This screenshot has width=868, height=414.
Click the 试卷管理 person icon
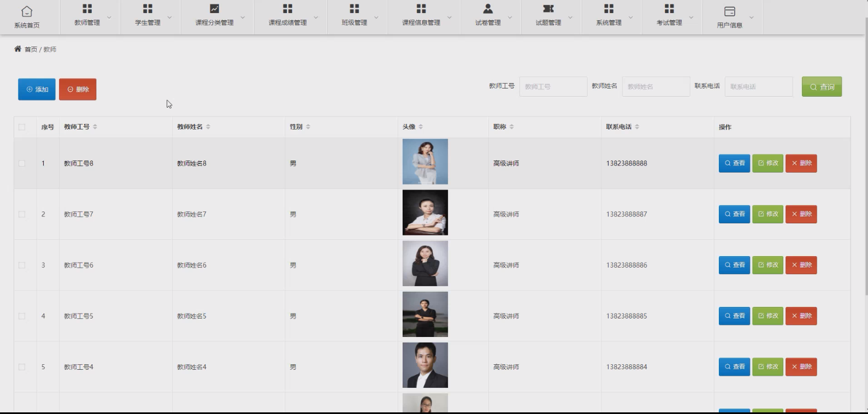pyautogui.click(x=488, y=9)
